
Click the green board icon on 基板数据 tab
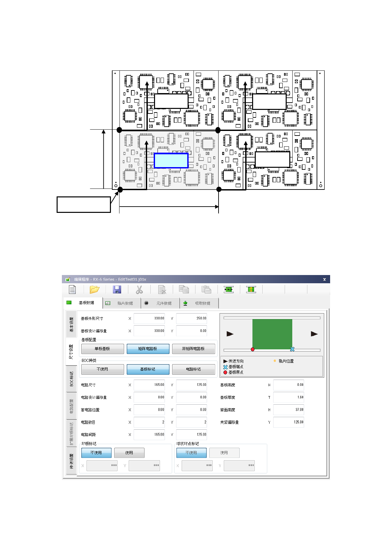(x=69, y=303)
